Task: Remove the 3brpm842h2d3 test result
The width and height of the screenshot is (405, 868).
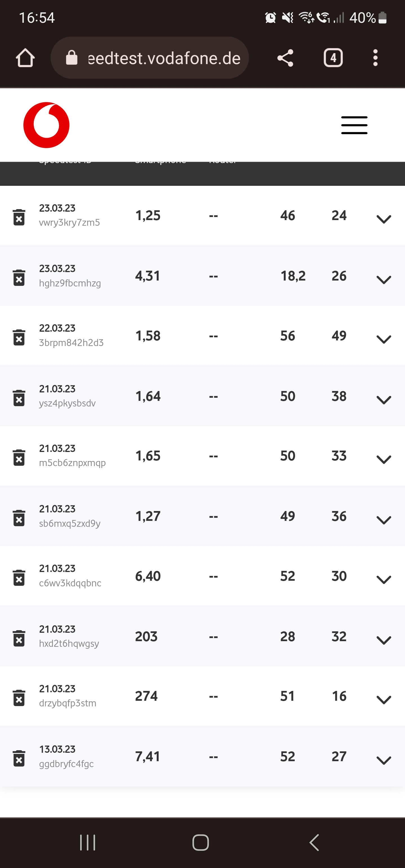Action: click(19, 337)
